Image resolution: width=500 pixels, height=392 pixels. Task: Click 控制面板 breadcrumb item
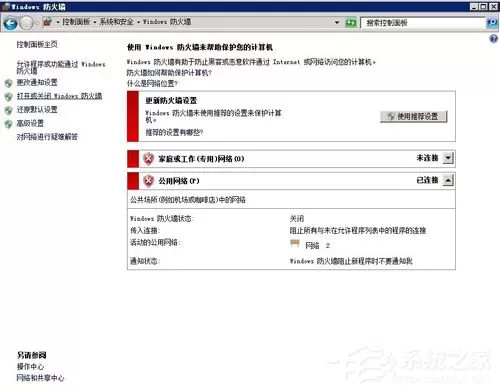[x=76, y=22]
